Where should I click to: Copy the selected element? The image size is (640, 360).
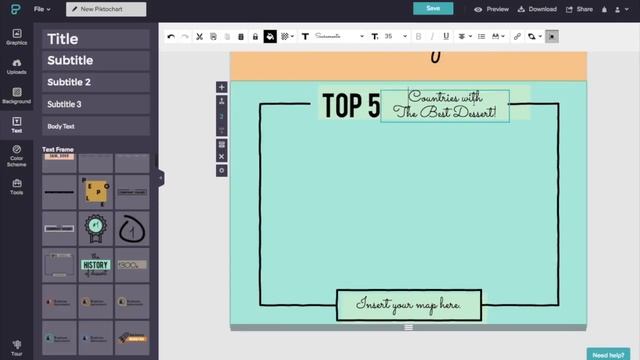tap(213, 37)
